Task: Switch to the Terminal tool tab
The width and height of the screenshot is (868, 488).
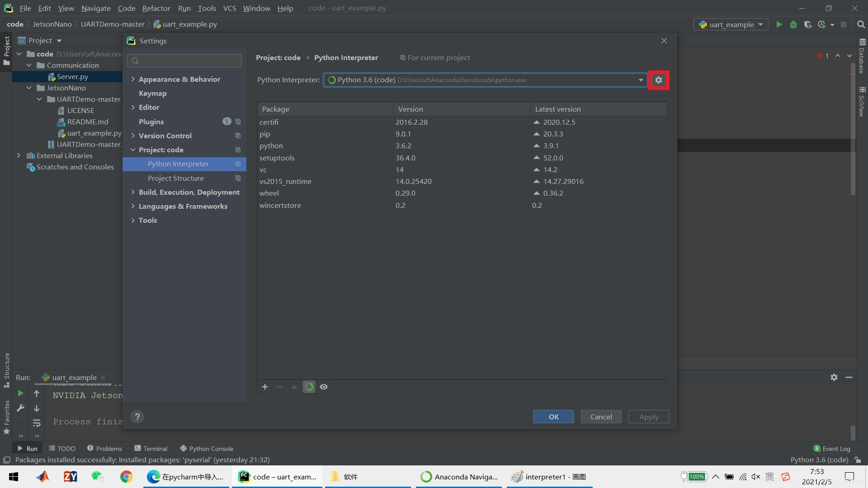Action: 151,448
